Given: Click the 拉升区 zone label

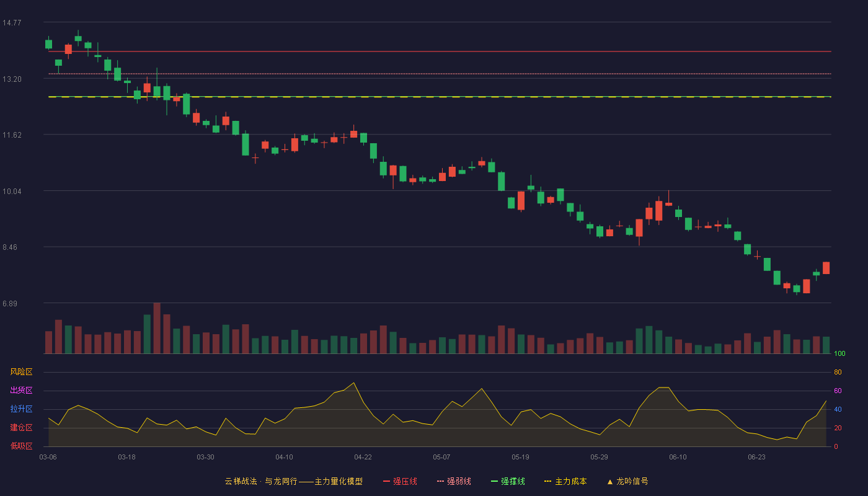Looking at the screenshot, I should (x=21, y=409).
